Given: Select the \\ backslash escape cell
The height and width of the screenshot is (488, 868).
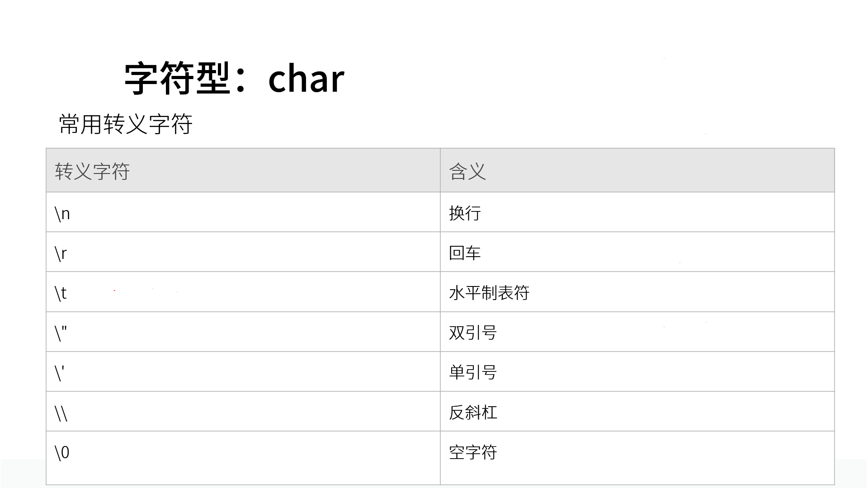Looking at the screenshot, I should 243,412.
